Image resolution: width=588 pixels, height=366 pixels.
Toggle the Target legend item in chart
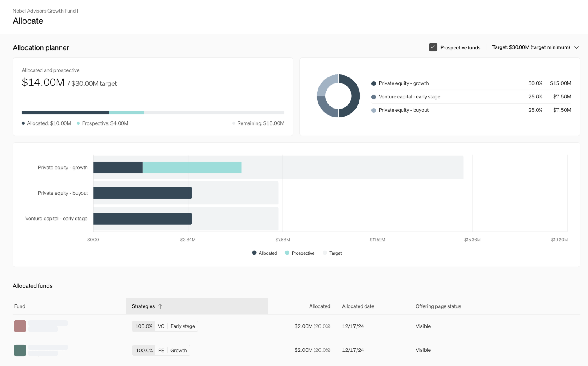(332, 253)
